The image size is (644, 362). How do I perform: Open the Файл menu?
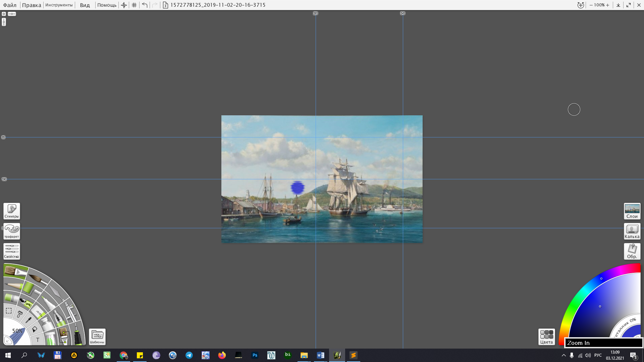pyautogui.click(x=10, y=5)
